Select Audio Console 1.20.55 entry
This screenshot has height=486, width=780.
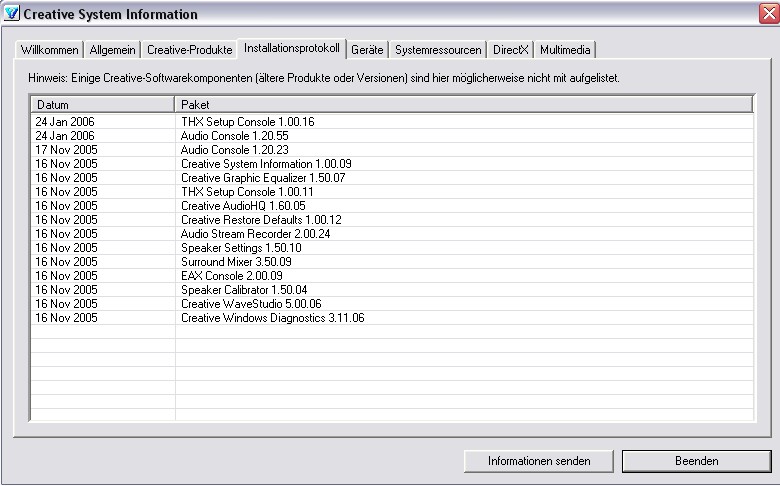392,136
